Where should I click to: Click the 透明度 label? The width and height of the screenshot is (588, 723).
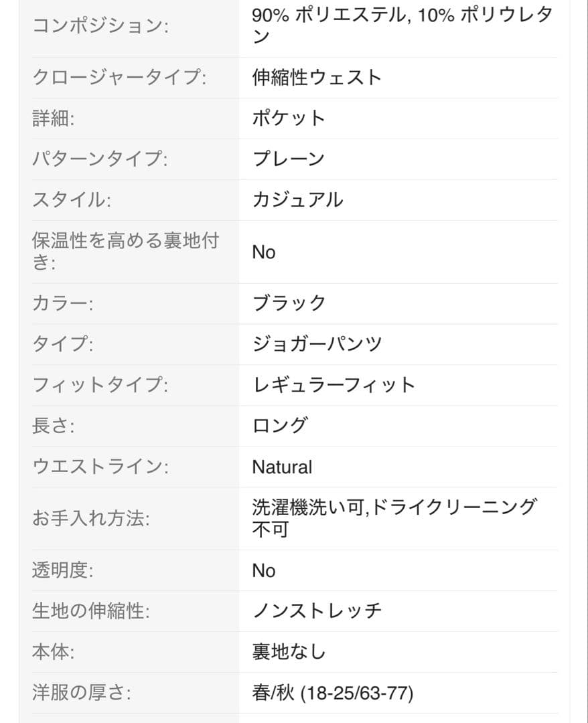tap(62, 570)
